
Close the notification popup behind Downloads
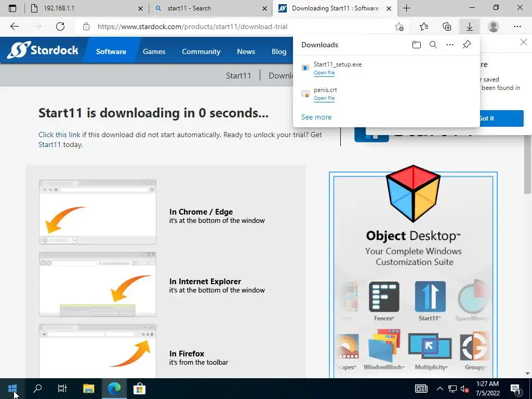point(524,42)
